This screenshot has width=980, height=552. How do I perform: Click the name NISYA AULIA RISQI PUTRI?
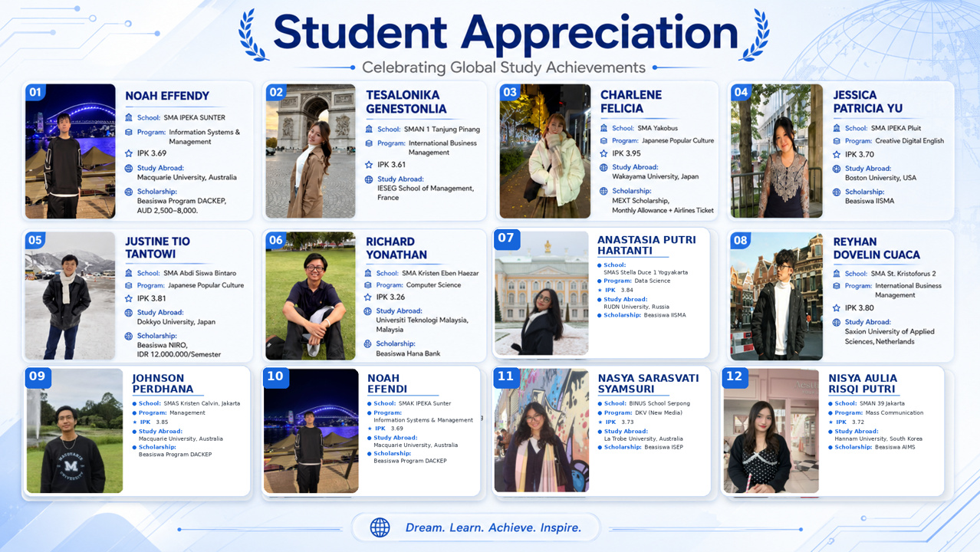[863, 383]
